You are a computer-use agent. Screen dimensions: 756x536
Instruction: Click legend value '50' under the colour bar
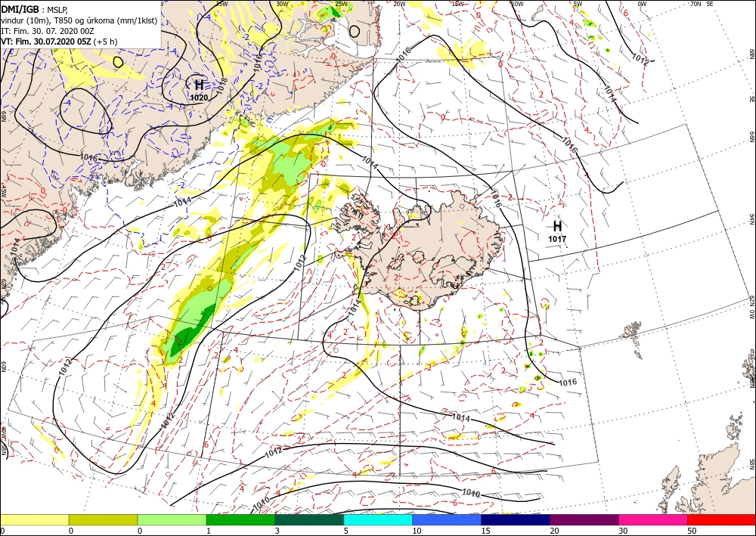[692, 531]
